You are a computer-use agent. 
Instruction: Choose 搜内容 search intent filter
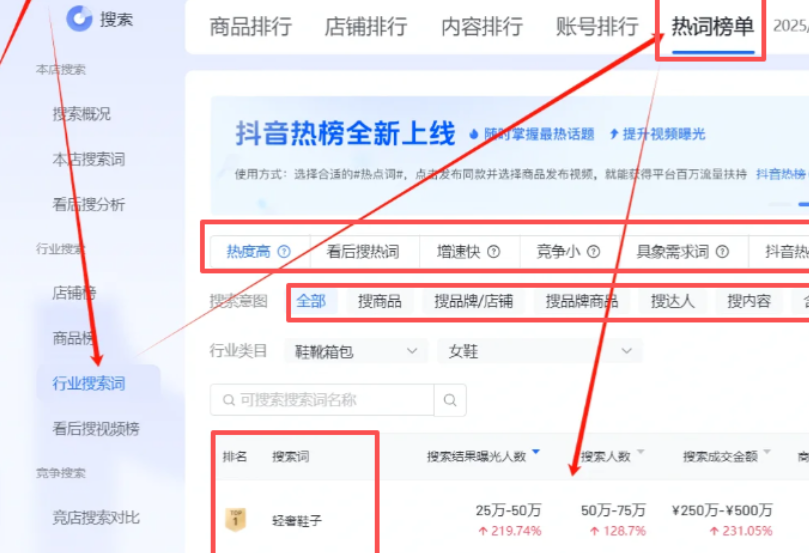click(749, 301)
